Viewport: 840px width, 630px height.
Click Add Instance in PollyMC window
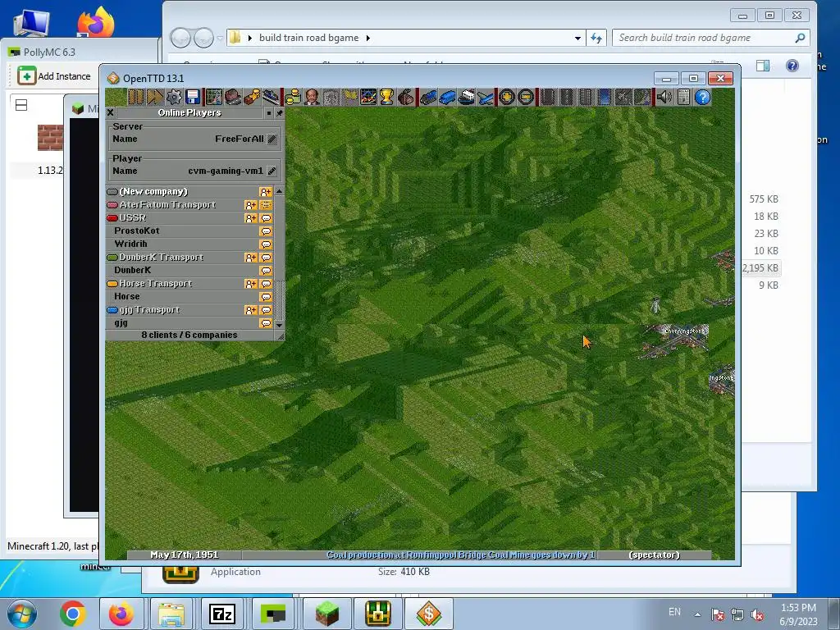pos(54,76)
